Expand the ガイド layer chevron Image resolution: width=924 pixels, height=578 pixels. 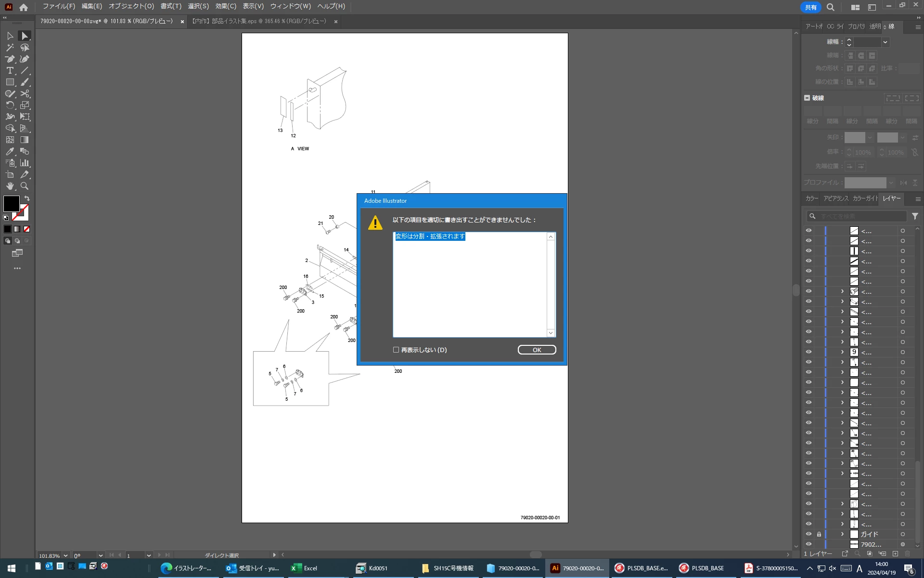click(x=842, y=534)
